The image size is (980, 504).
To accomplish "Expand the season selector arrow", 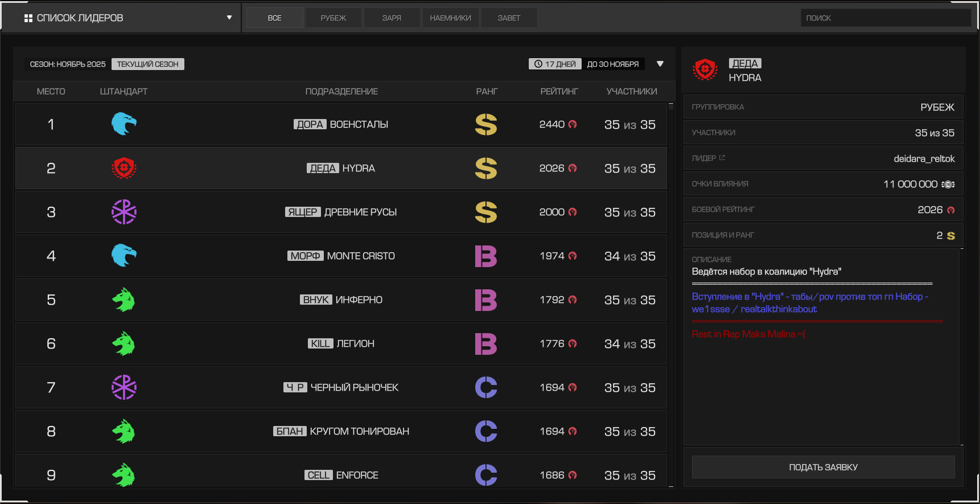I will pos(660,64).
